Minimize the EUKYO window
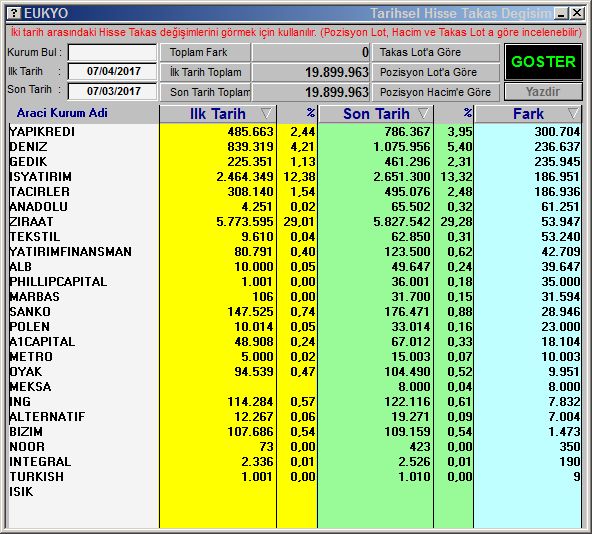Image resolution: width=592 pixels, height=534 pixels. (x=561, y=14)
